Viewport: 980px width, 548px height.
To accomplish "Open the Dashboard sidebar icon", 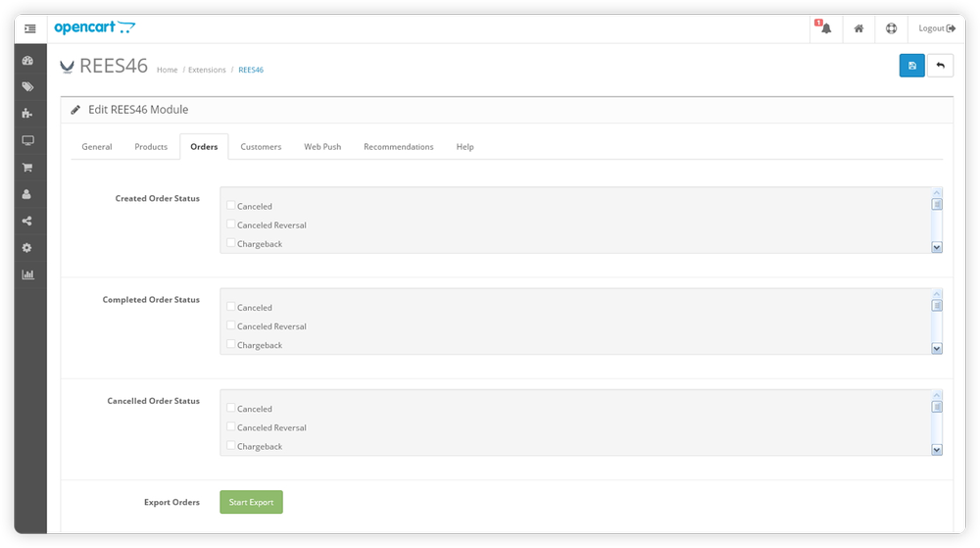I will (x=27, y=61).
